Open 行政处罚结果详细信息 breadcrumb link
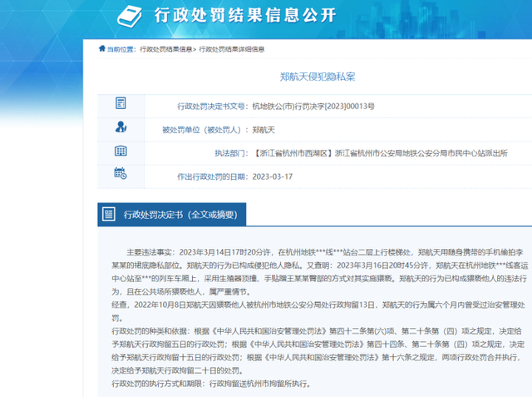This screenshot has height=397, width=532. coord(232,50)
